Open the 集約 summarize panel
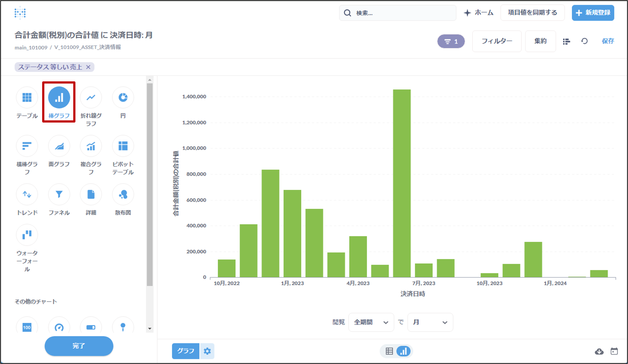The width and height of the screenshot is (628, 364). tap(540, 41)
